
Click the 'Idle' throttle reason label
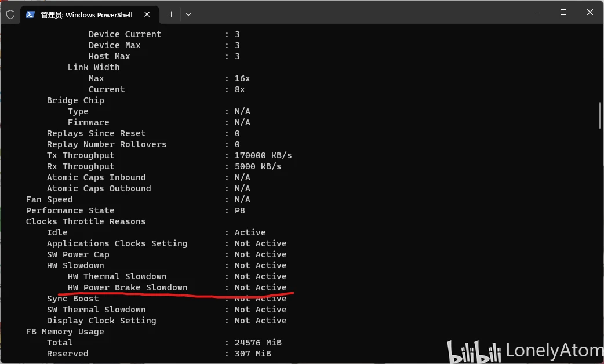57,232
